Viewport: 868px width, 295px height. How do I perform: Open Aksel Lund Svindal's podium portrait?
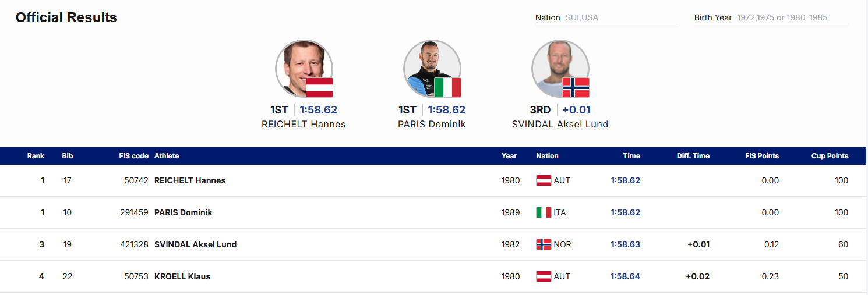pyautogui.click(x=556, y=65)
